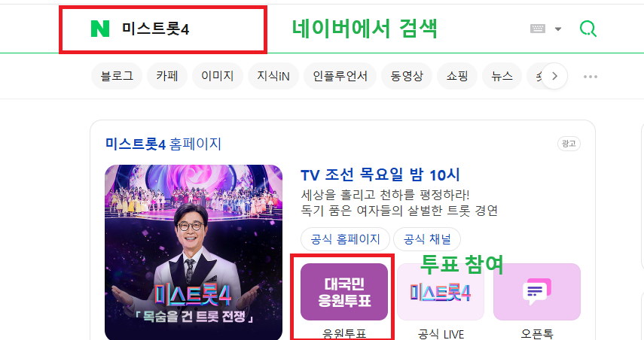
Task: Switch to the 뉴스 tab
Action: 502,76
